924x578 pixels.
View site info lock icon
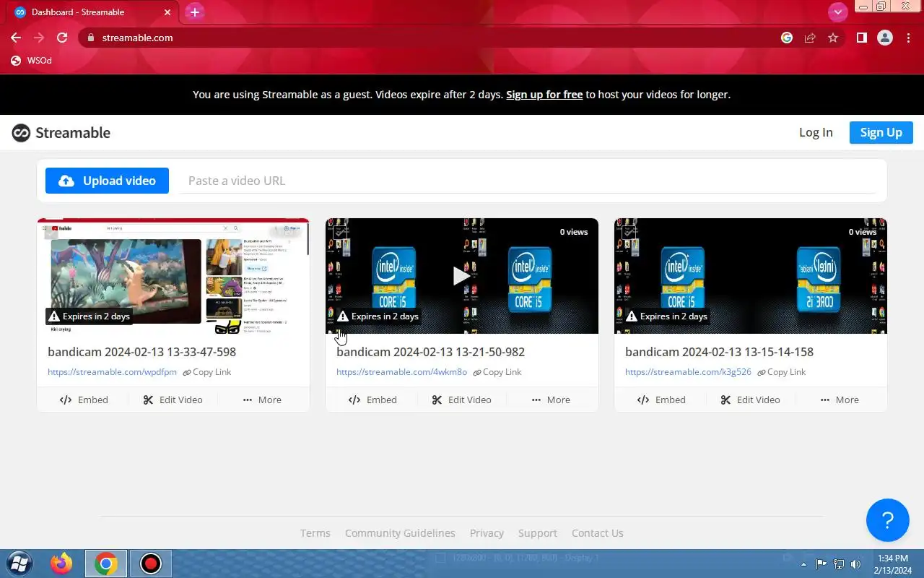[90, 38]
